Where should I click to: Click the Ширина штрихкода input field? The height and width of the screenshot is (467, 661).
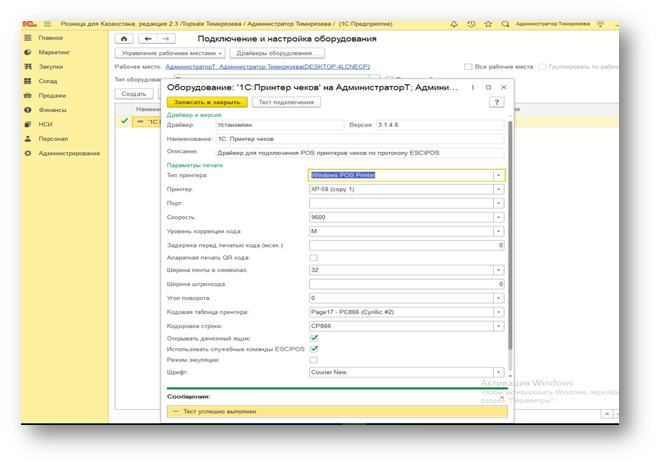point(405,284)
